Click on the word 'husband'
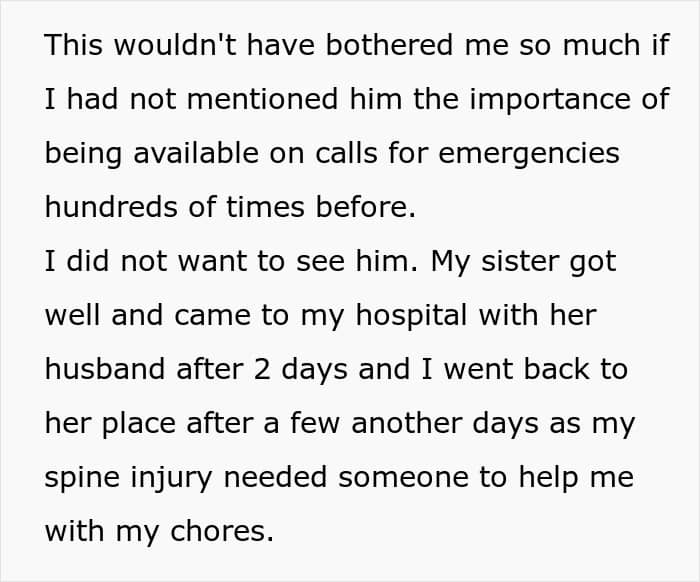 pos(105,369)
